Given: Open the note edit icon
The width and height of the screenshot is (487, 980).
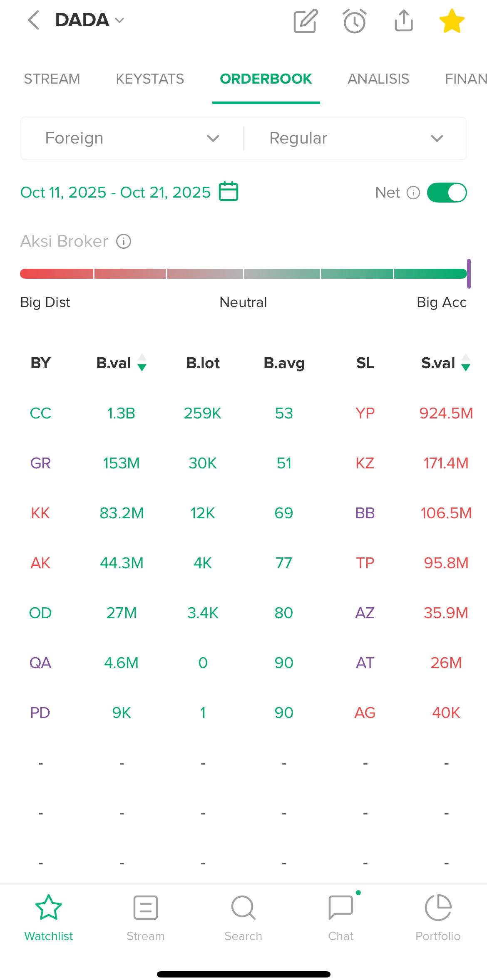Looking at the screenshot, I should tap(306, 21).
